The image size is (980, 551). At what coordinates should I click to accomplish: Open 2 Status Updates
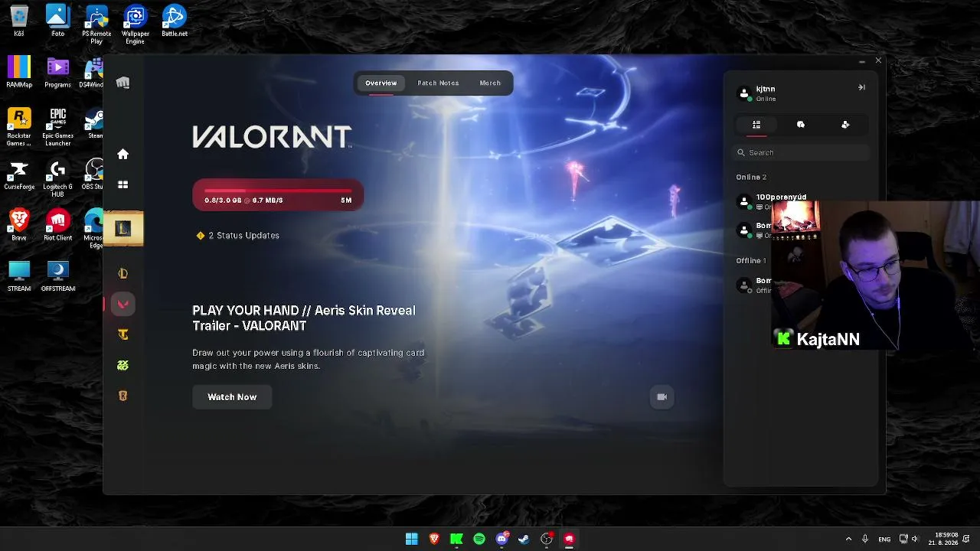[x=237, y=236]
